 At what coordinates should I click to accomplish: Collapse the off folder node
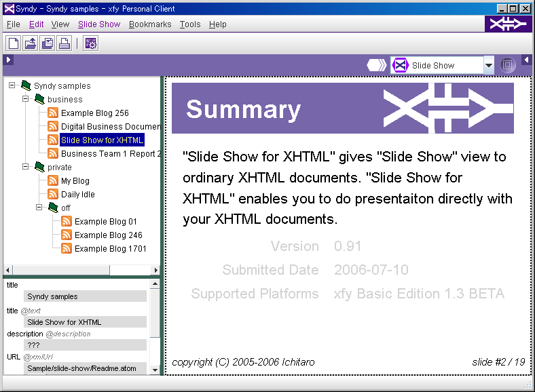(x=39, y=208)
